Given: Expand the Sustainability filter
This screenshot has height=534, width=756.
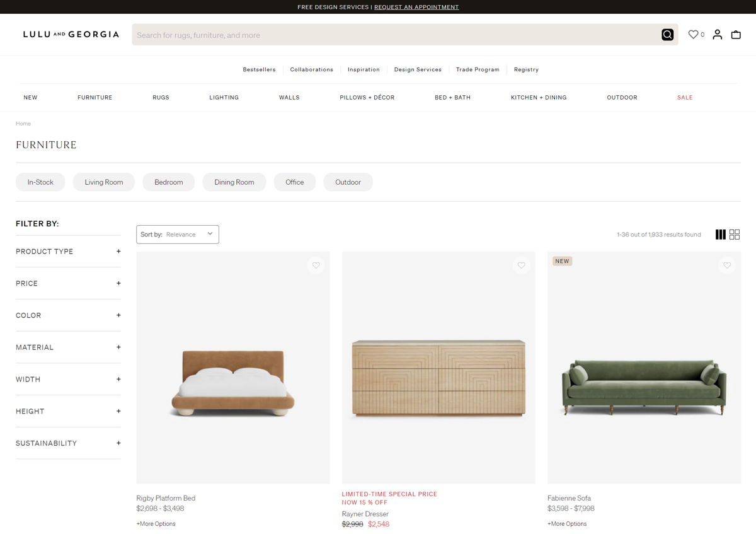Looking at the screenshot, I should click(68, 443).
